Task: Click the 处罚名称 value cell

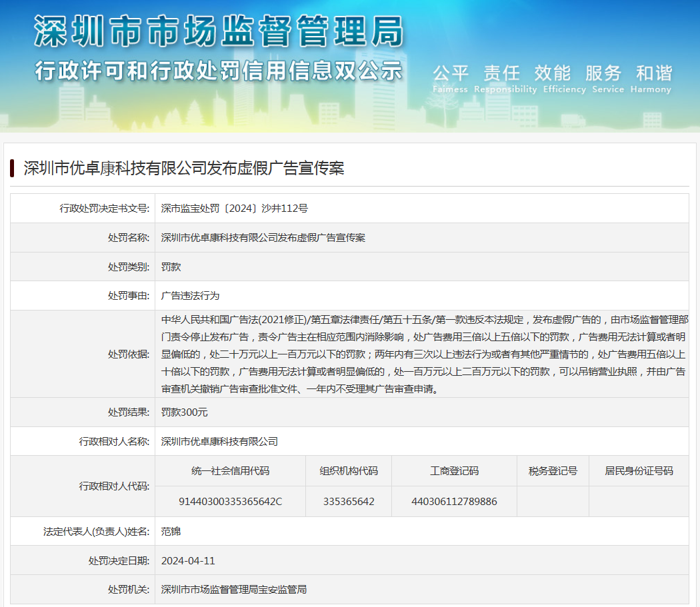Action: (x=263, y=238)
